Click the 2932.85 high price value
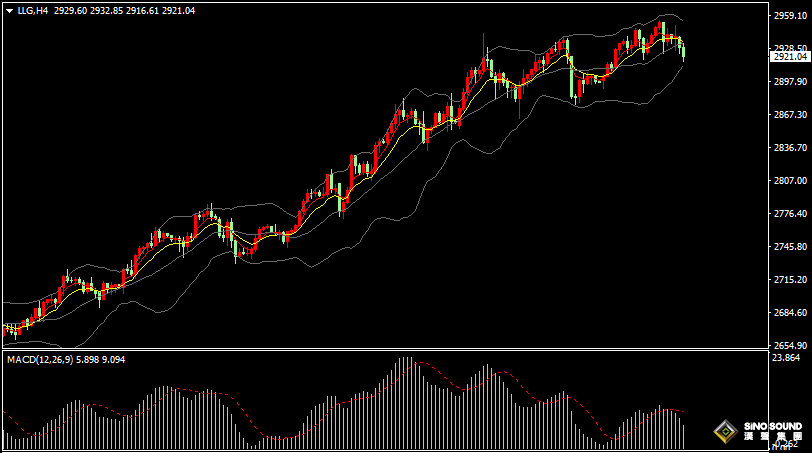The height and width of the screenshot is (453, 812). coord(107,10)
